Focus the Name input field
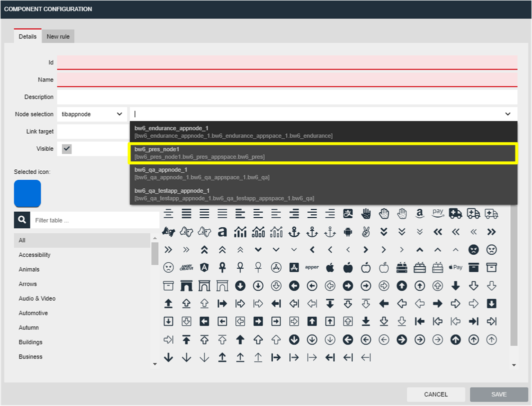Viewport: 532px width, 406px height. (x=287, y=80)
